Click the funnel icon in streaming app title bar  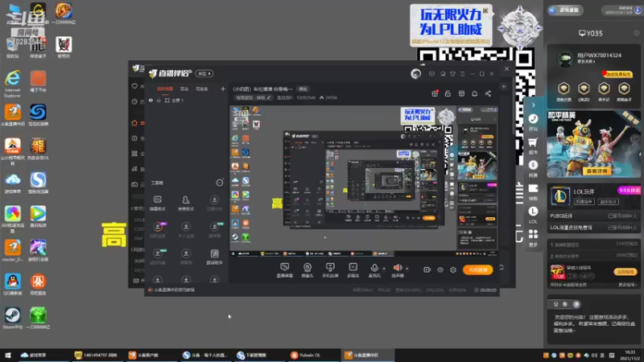452,74
